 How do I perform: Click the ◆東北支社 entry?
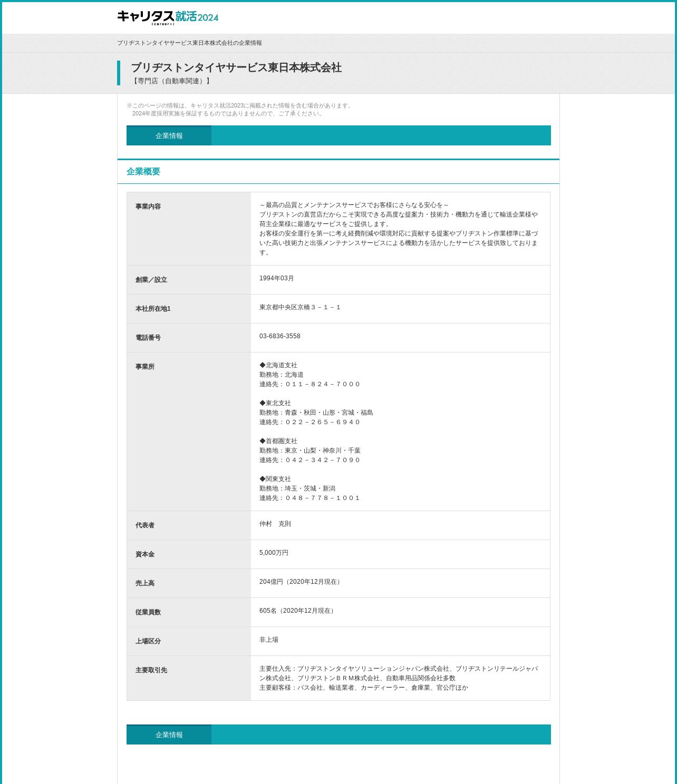pyautogui.click(x=275, y=403)
